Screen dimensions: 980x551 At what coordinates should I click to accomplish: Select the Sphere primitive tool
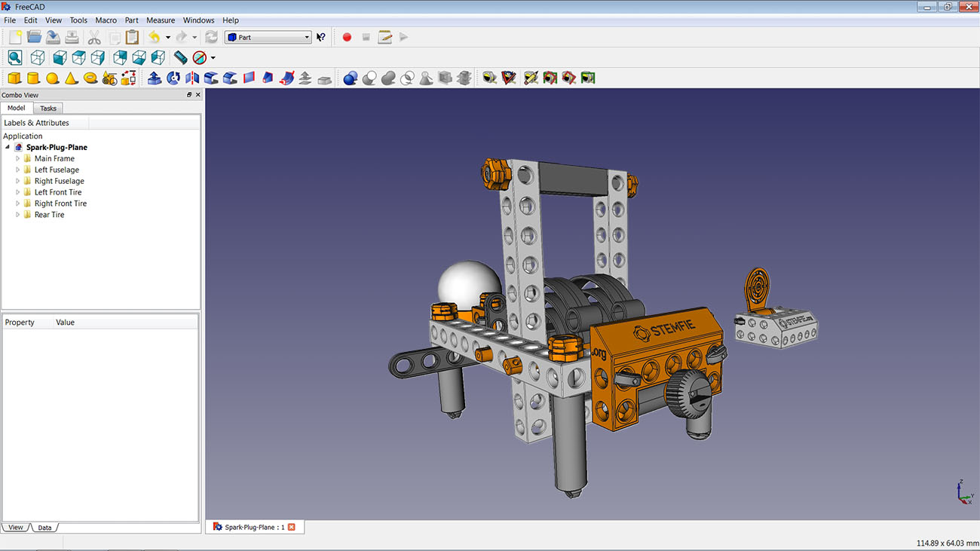coord(52,78)
